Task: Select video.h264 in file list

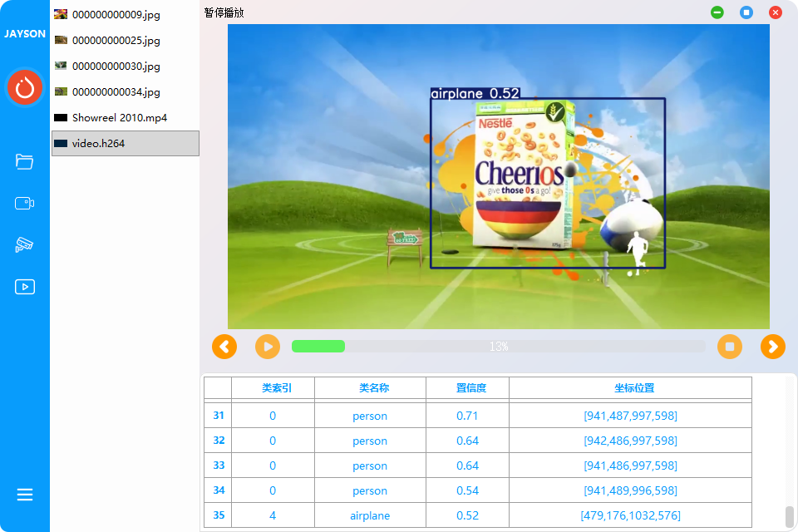Action: [126, 144]
